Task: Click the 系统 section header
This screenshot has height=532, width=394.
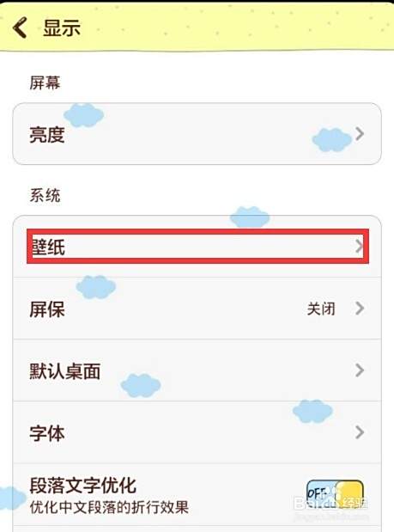Action: pyautogui.click(x=45, y=195)
